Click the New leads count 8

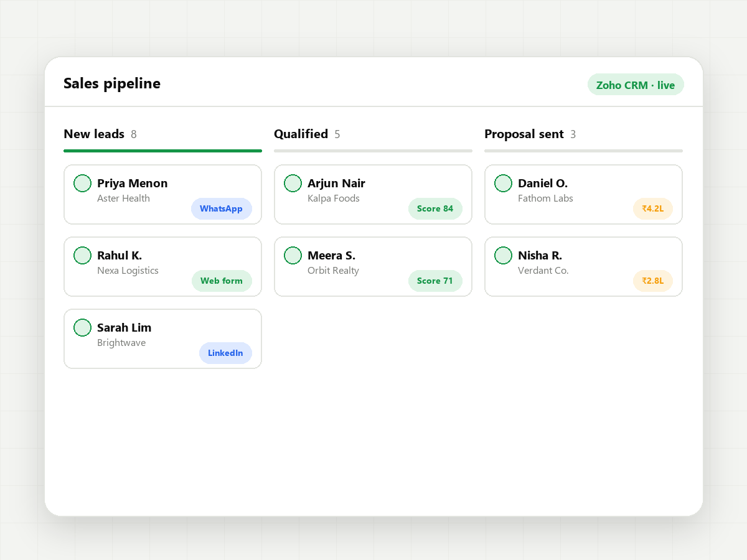click(x=134, y=134)
